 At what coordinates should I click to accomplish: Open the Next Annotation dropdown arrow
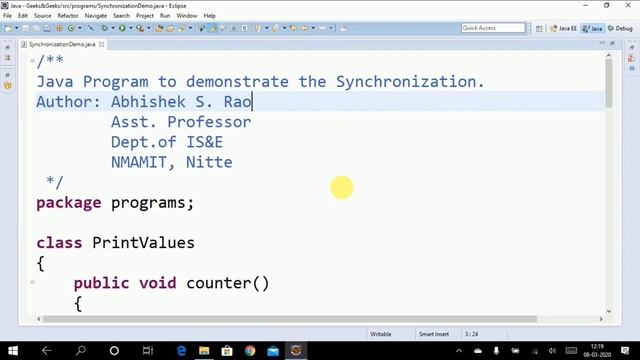[267, 28]
